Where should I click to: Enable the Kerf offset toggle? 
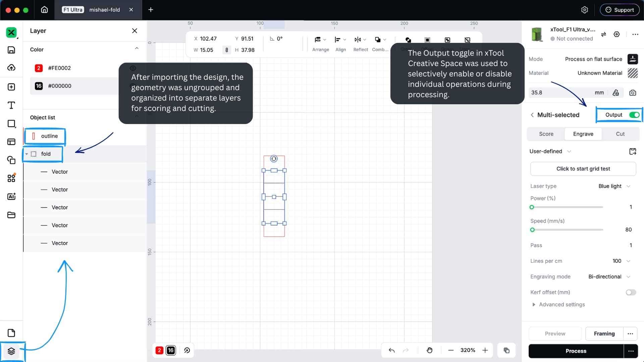[x=631, y=292]
